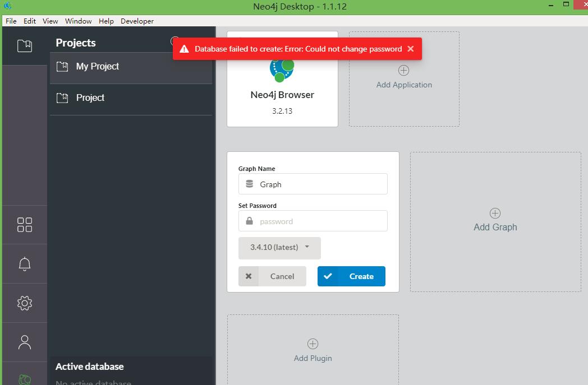Click the Add Application plus icon
The height and width of the screenshot is (385, 588).
(x=403, y=71)
